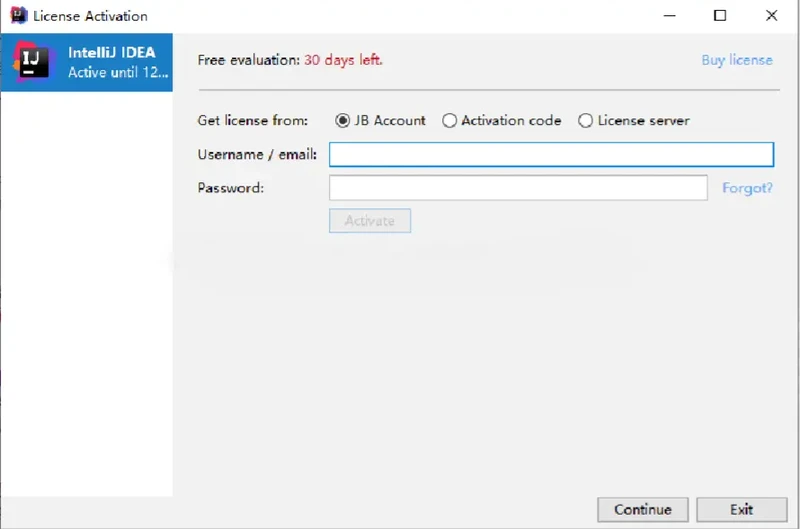800x529 pixels.
Task: Choose the Activation code radio option
Action: (450, 121)
